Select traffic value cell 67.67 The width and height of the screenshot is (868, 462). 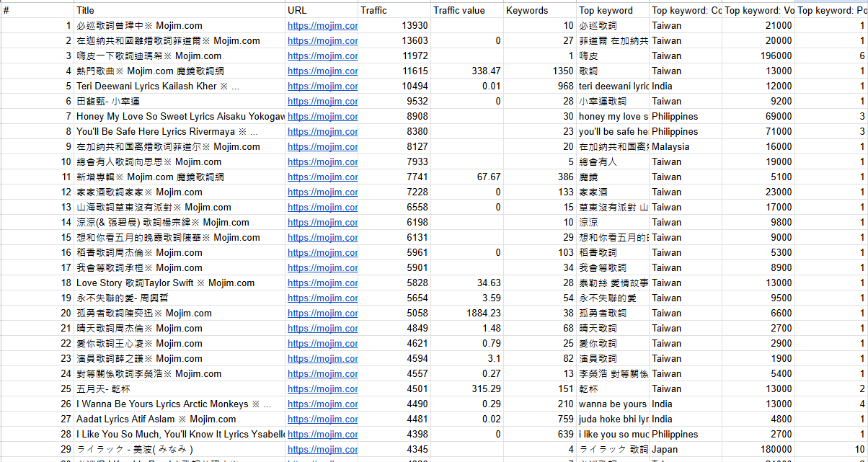click(x=467, y=177)
